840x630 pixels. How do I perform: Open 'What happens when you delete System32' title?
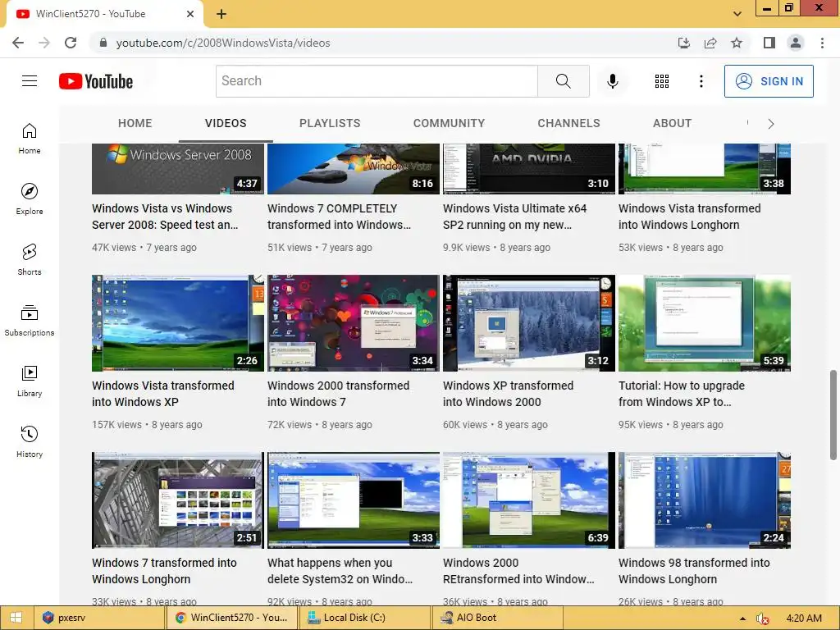click(340, 571)
